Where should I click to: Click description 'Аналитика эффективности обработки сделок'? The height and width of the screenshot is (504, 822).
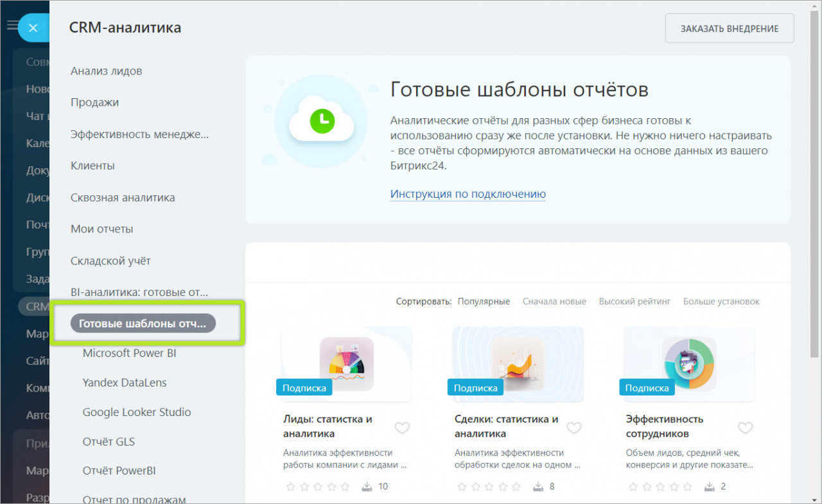518,458
